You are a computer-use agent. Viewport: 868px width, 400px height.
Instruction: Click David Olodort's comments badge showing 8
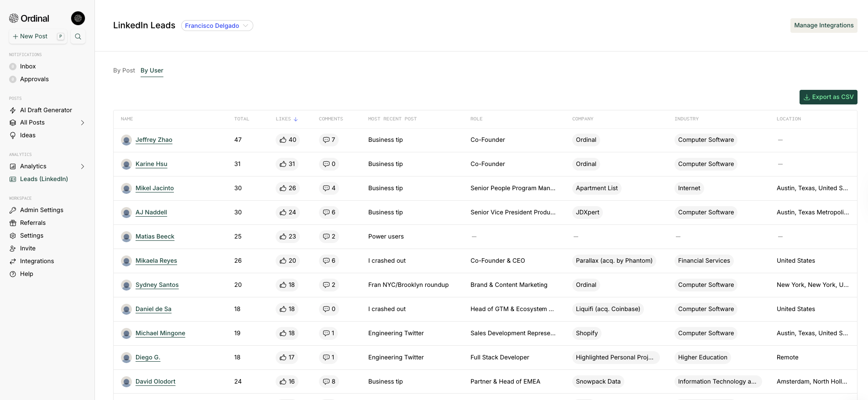point(329,382)
